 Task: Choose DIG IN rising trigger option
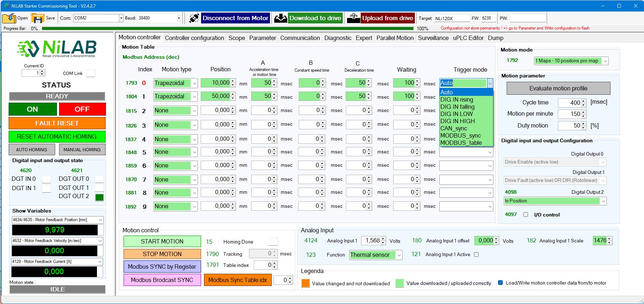[457, 99]
